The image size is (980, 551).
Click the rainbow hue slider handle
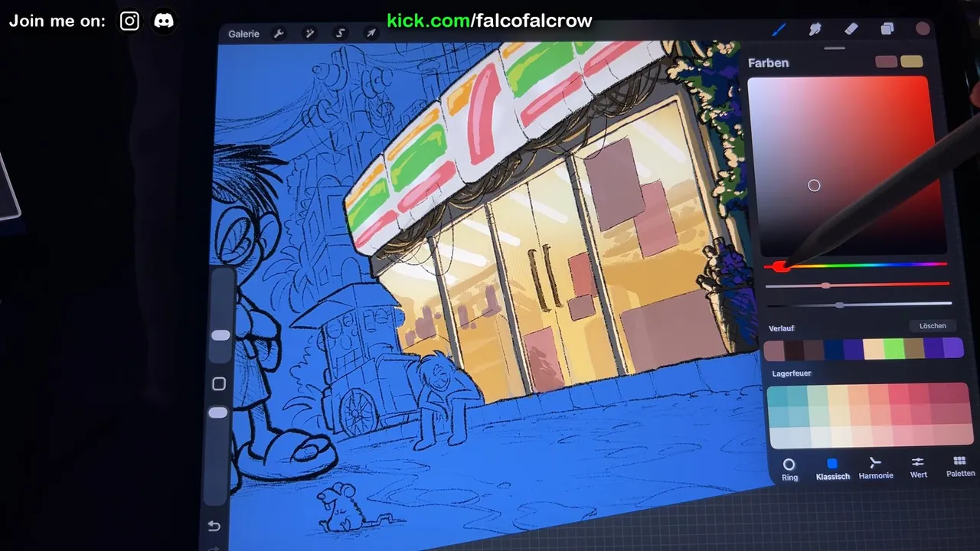click(780, 266)
